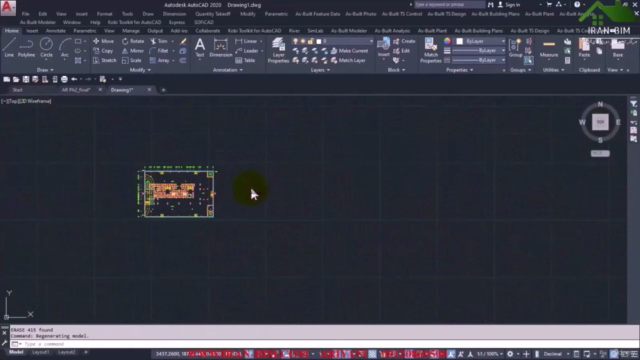Click the white ByLayer color swatch
Image resolution: width=640 pixels, height=360 pixels.
(x=460, y=41)
